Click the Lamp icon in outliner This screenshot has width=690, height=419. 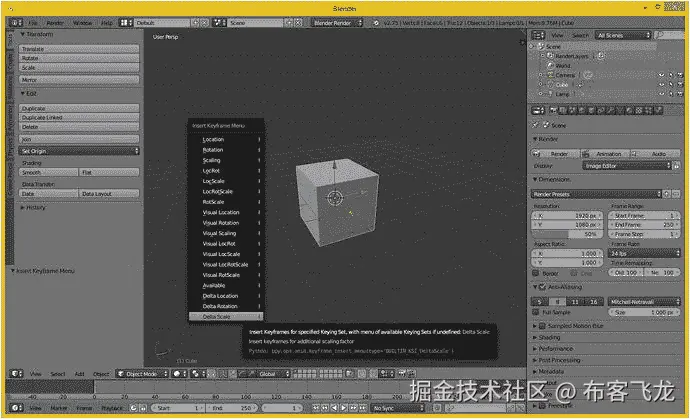pos(550,94)
